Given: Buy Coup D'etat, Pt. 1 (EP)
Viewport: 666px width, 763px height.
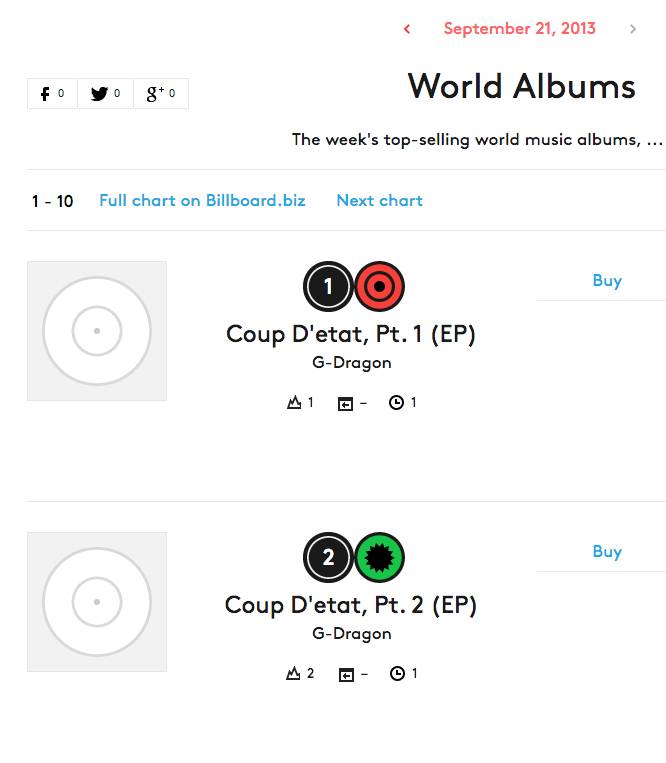Looking at the screenshot, I should click(x=607, y=281).
